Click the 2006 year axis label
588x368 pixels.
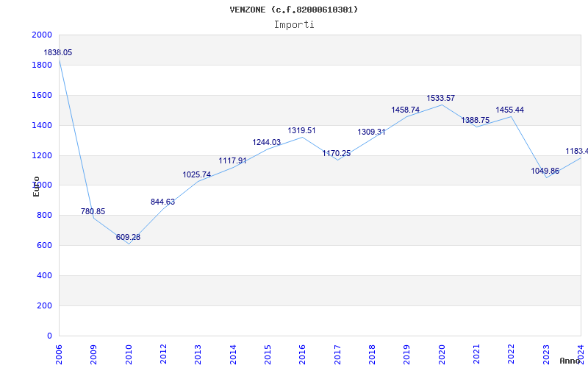[x=59, y=354]
